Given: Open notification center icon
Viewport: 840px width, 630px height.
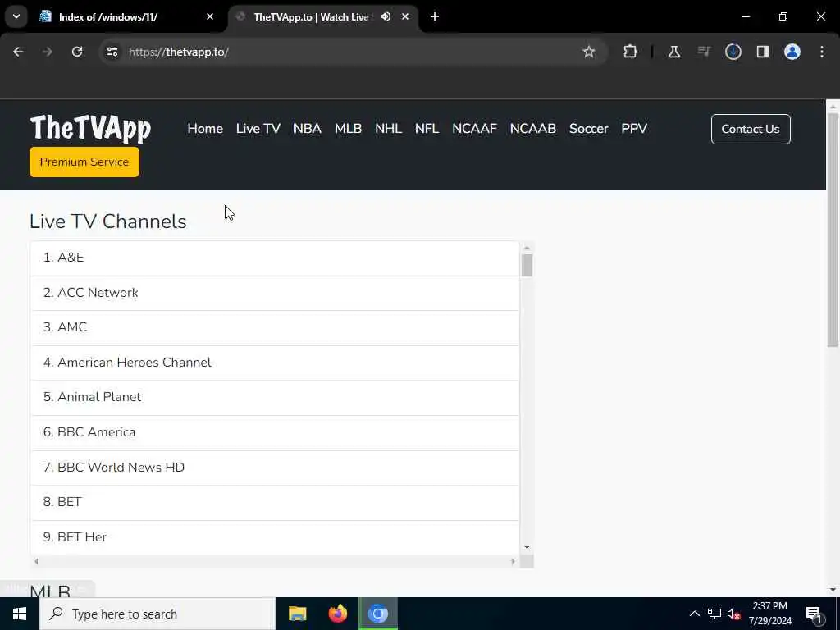Looking at the screenshot, I should pos(814,614).
